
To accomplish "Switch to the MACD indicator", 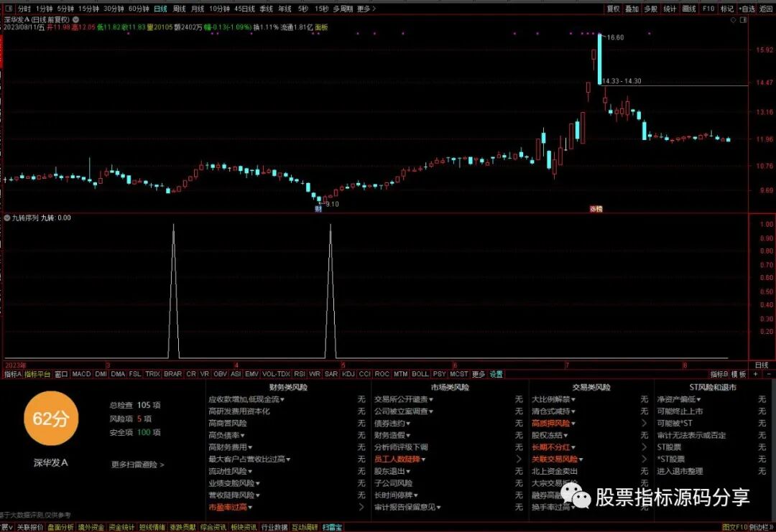I will pyautogui.click(x=81, y=374).
